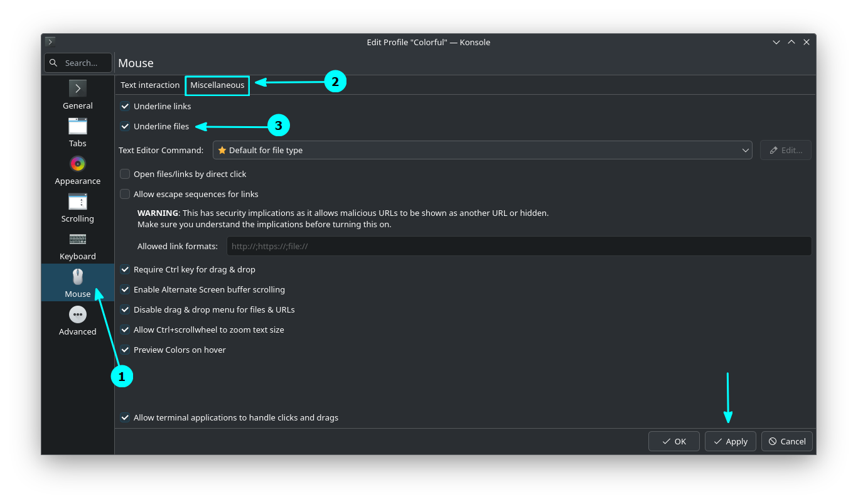Apply the profile changes
This screenshot has width=858, height=504.
click(x=730, y=441)
